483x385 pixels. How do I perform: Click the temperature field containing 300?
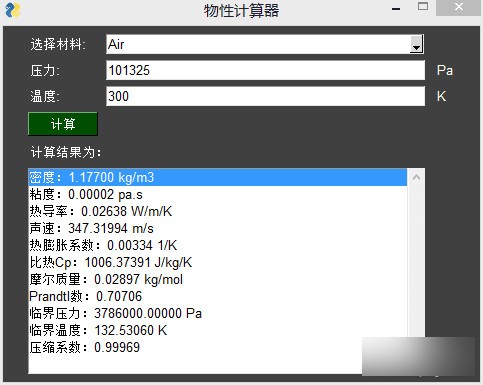[x=265, y=96]
